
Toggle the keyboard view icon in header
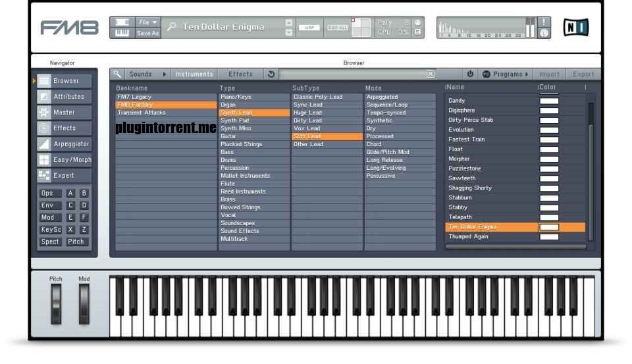pos(122,33)
